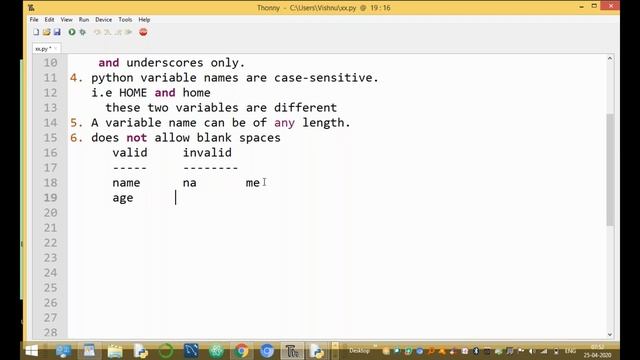
Task: Open the green circular taskbar icon
Action: pos(166,351)
